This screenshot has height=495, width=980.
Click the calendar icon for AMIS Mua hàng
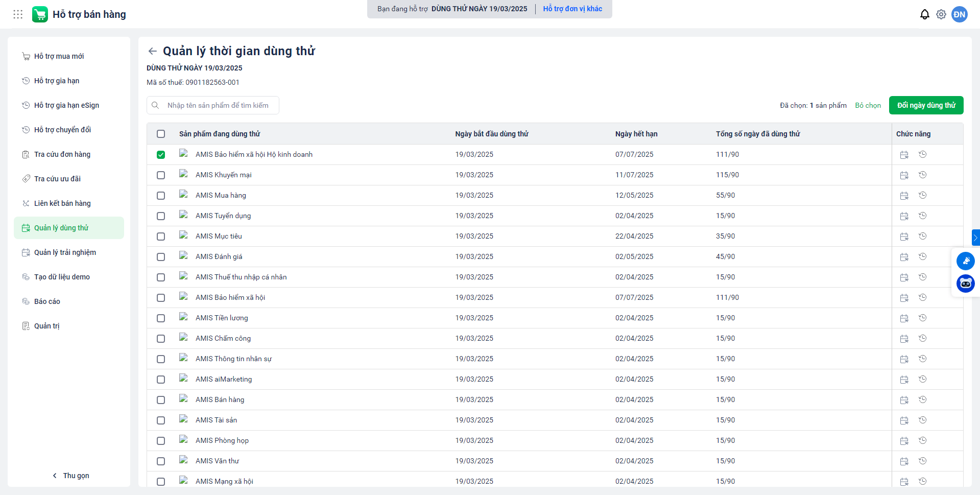click(904, 196)
